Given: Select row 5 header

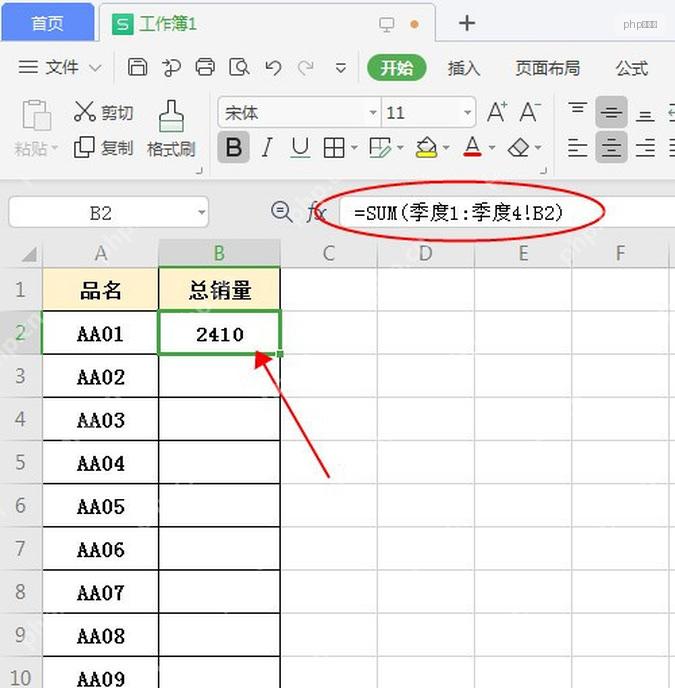Looking at the screenshot, I should (x=21, y=462).
